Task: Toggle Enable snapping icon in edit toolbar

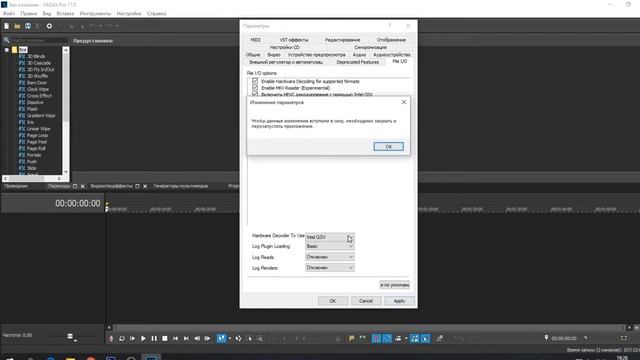Action: (x=376, y=338)
